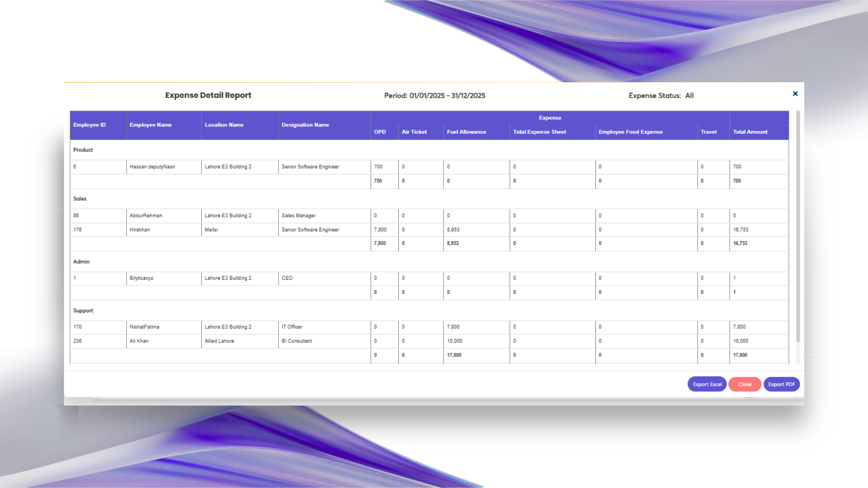This screenshot has width=868, height=488.
Task: Select the Location Name column header
Action: (x=224, y=125)
